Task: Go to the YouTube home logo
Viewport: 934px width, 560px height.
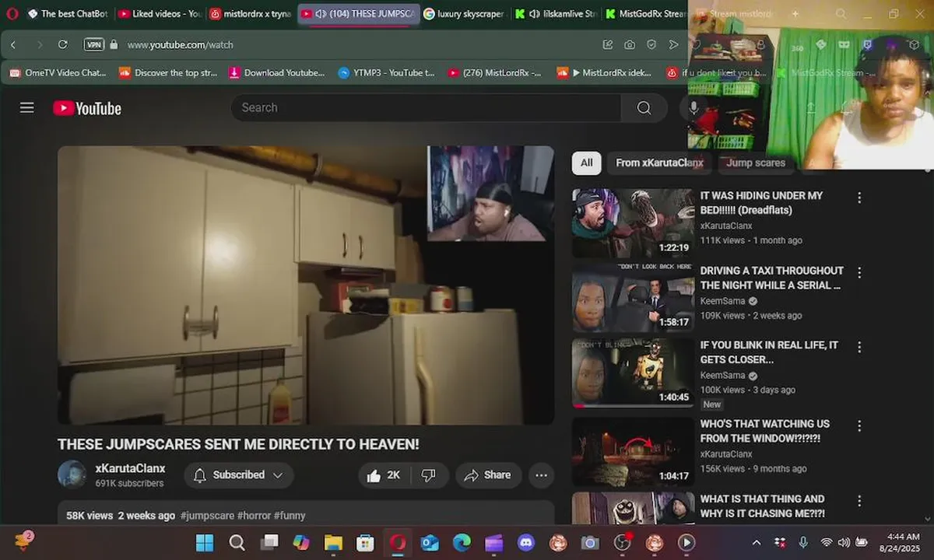Action: click(87, 108)
